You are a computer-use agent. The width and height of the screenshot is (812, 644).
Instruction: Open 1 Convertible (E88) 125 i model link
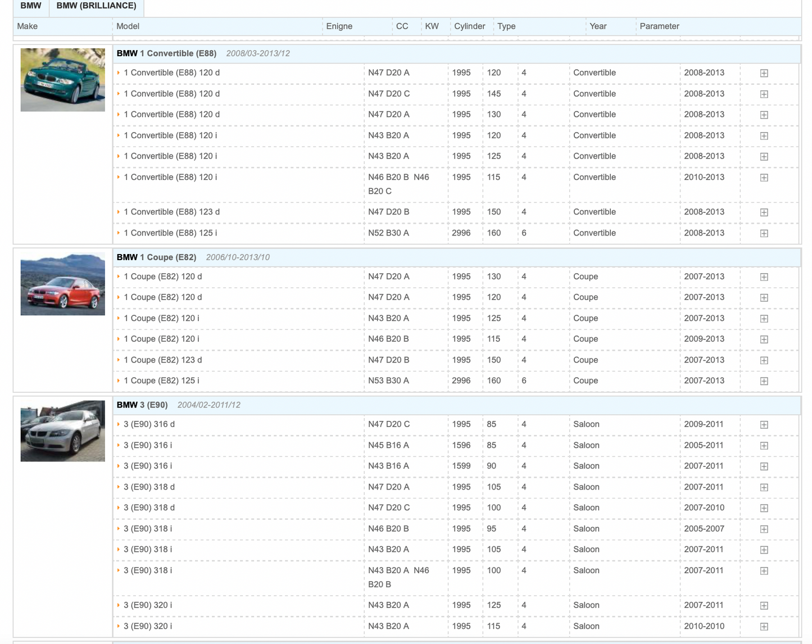tap(170, 233)
